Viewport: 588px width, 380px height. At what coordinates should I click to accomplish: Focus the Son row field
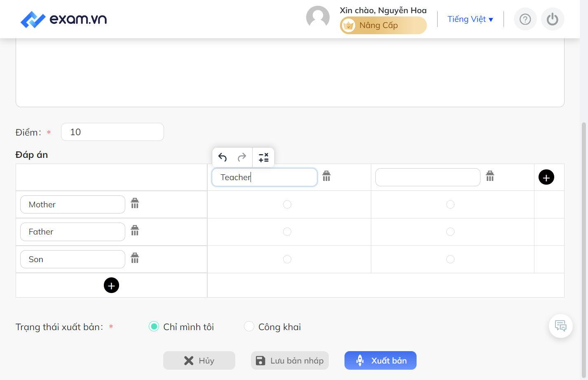pos(73,259)
